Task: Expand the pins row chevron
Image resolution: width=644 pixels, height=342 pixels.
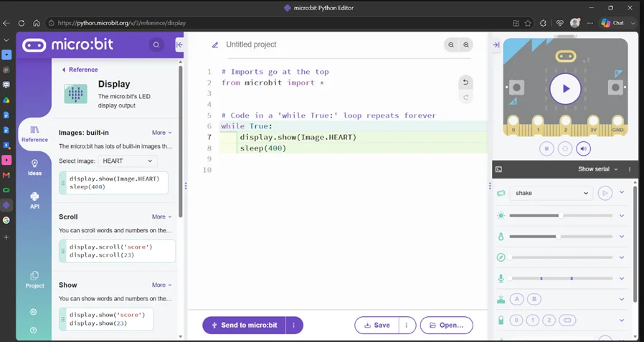Action: [x=622, y=320]
